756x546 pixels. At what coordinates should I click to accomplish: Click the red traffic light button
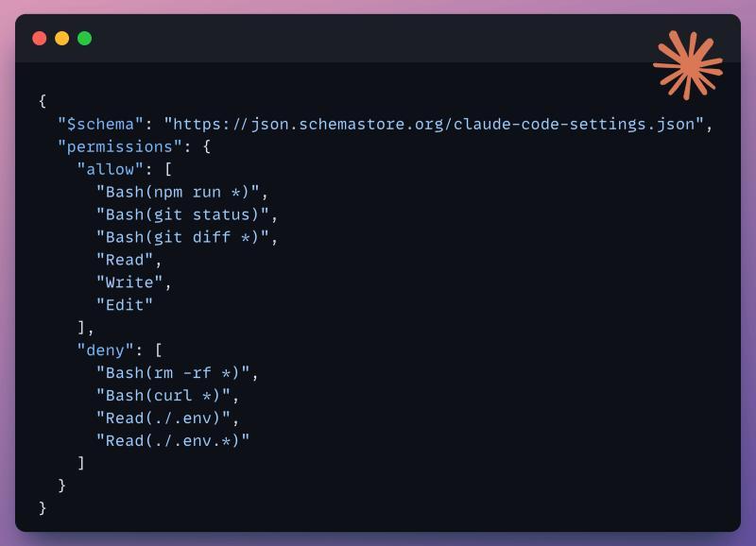(39, 39)
